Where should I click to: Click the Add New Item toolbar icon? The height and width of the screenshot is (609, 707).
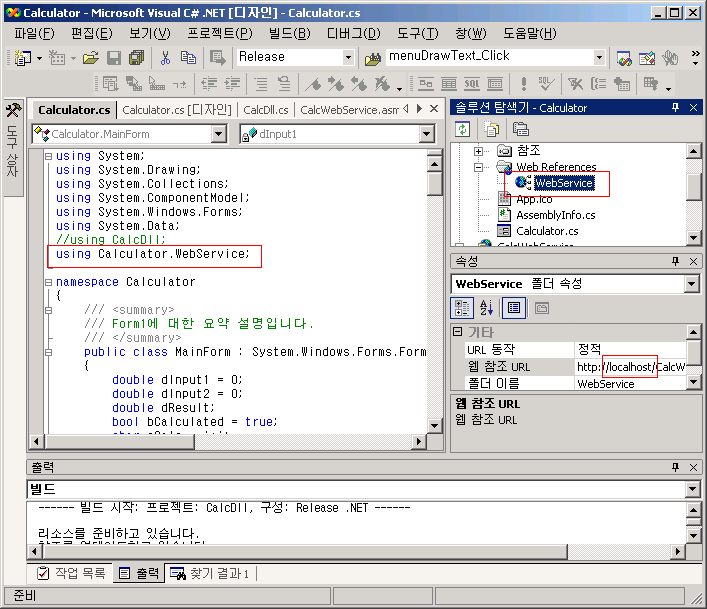[x=57, y=58]
